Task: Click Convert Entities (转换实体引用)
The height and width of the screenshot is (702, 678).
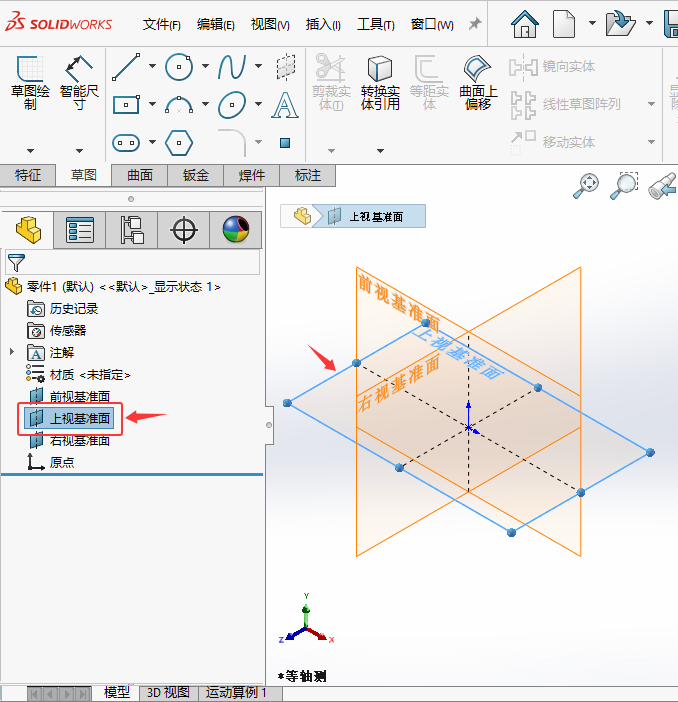Action: coord(380,83)
